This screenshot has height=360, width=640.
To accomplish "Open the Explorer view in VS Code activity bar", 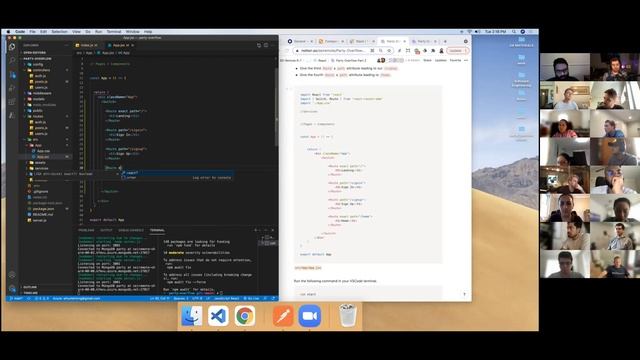I will pos(12,47).
